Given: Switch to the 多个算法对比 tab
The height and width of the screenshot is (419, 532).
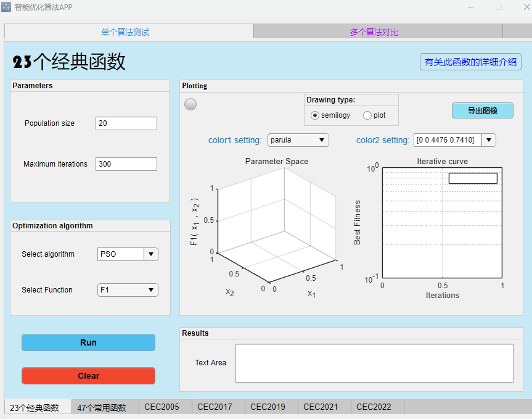Looking at the screenshot, I should click(x=378, y=32).
